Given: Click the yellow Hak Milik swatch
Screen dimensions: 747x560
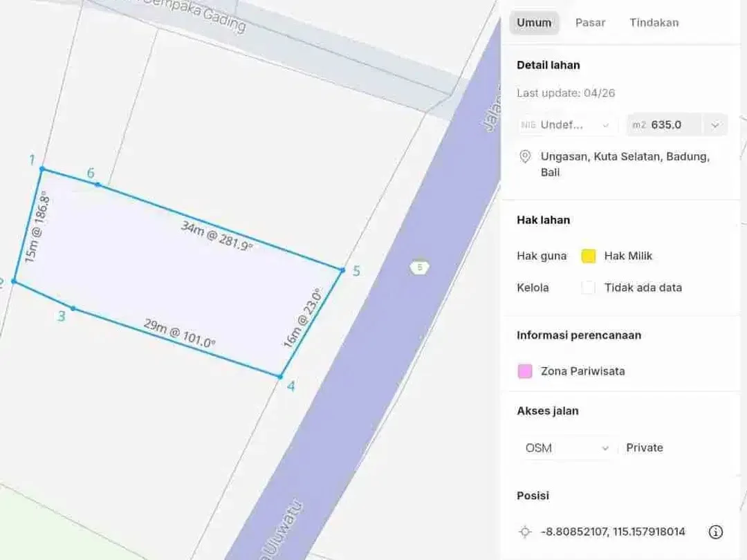Looking at the screenshot, I should pyautogui.click(x=589, y=256).
